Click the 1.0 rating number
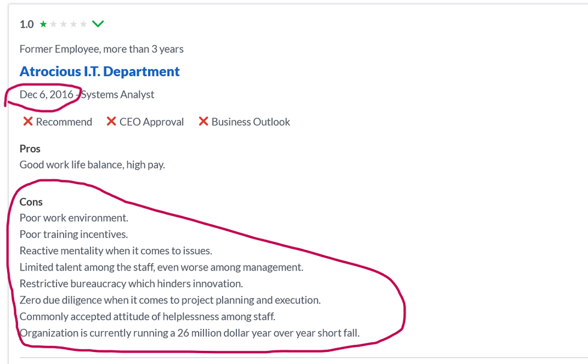The image size is (588, 364). pos(26,25)
